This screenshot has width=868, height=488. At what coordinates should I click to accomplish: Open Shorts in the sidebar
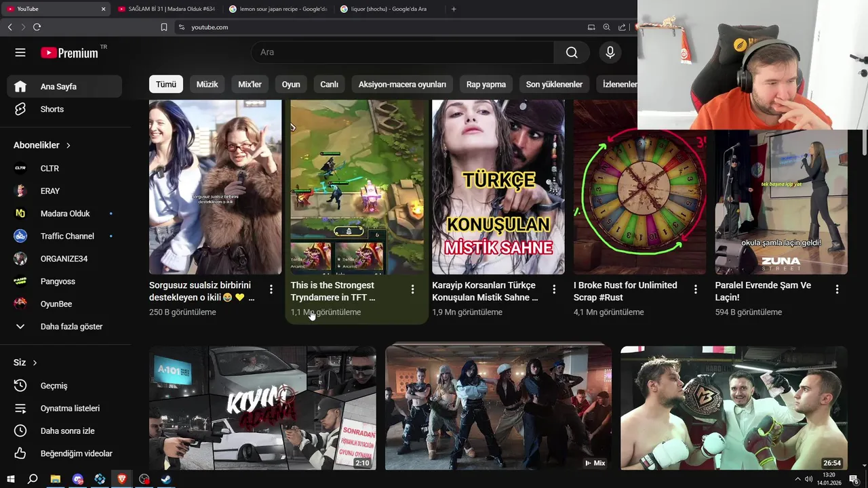(x=64, y=109)
